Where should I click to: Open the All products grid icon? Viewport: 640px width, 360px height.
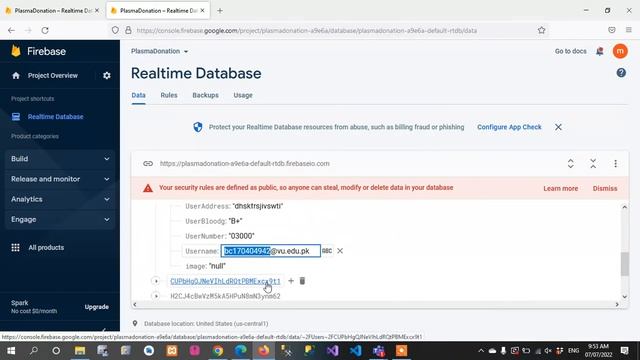(x=16, y=247)
